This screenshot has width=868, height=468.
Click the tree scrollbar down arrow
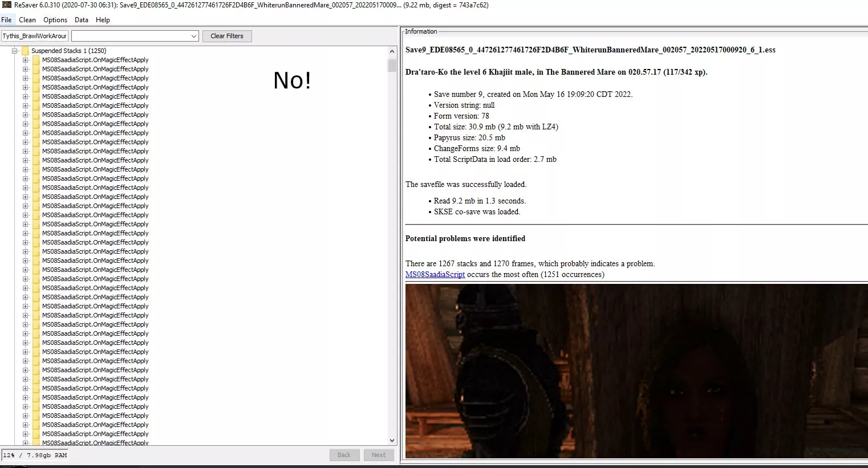(x=392, y=440)
